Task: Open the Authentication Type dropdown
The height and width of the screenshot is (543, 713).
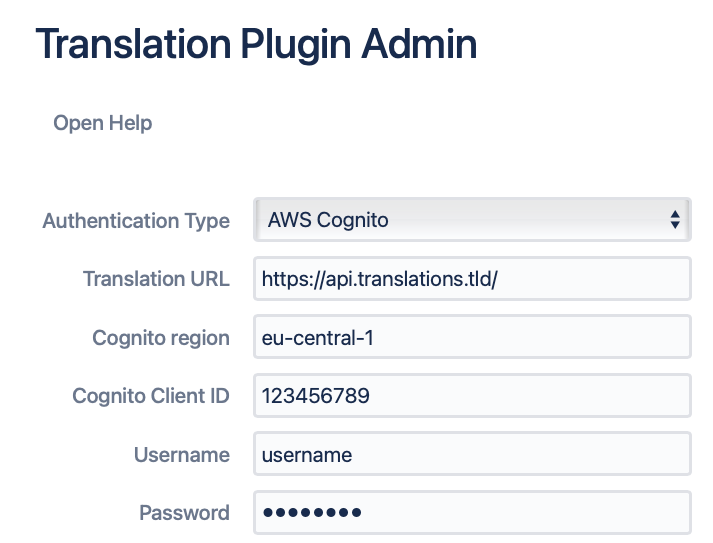Action: tap(471, 220)
